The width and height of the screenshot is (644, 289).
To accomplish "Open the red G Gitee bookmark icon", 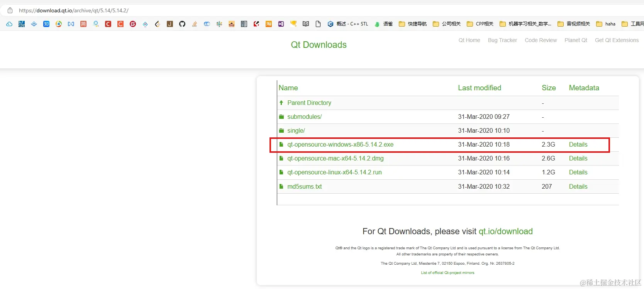I will tap(133, 24).
